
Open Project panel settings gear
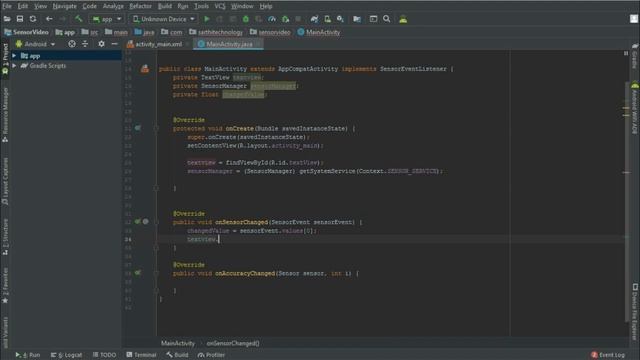pos(101,44)
